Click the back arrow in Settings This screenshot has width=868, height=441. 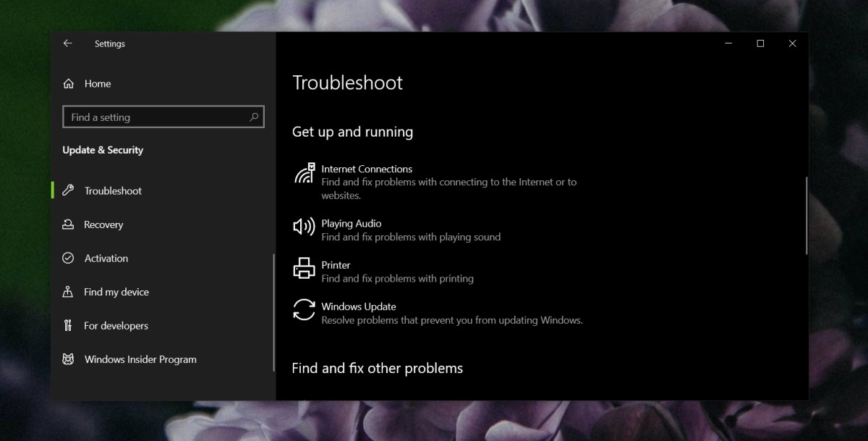tap(67, 43)
